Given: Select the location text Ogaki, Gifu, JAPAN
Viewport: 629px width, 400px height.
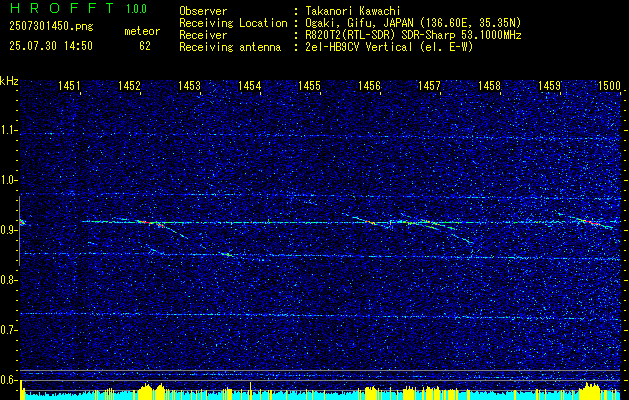Looking at the screenshot, I should point(359,23).
